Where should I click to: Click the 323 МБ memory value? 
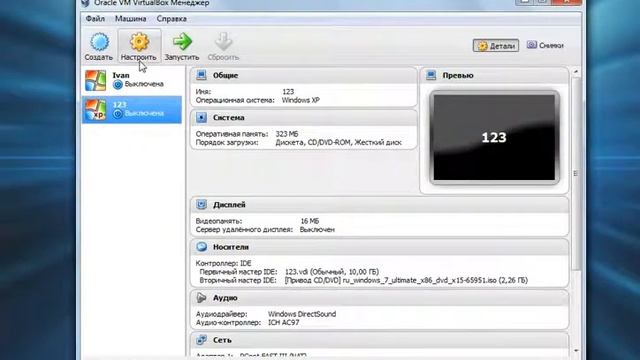[x=287, y=134]
